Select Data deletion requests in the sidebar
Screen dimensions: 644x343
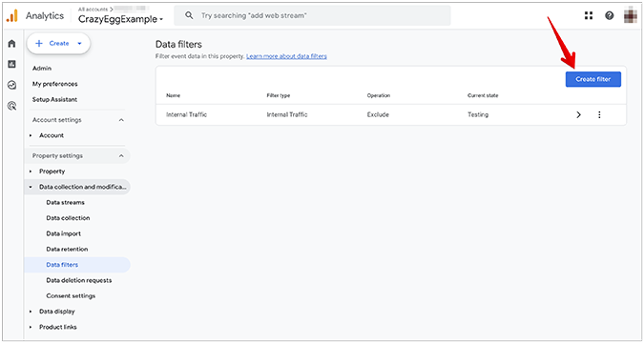pos(79,281)
